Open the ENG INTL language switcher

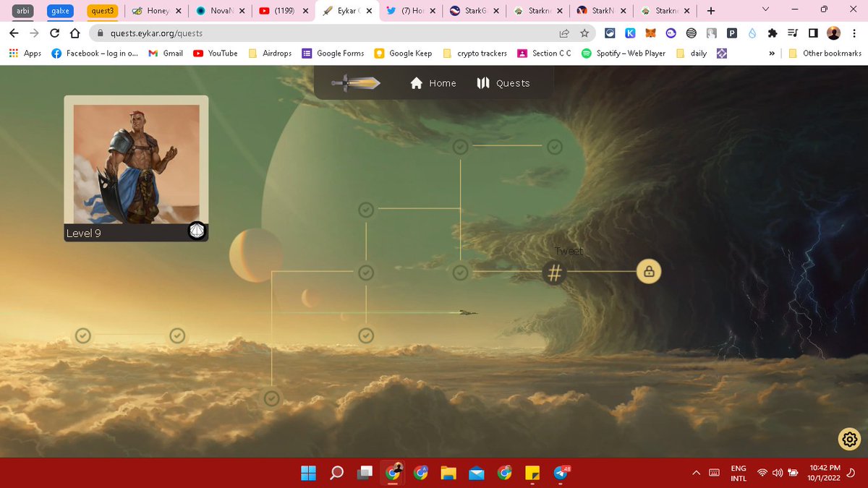click(x=739, y=473)
